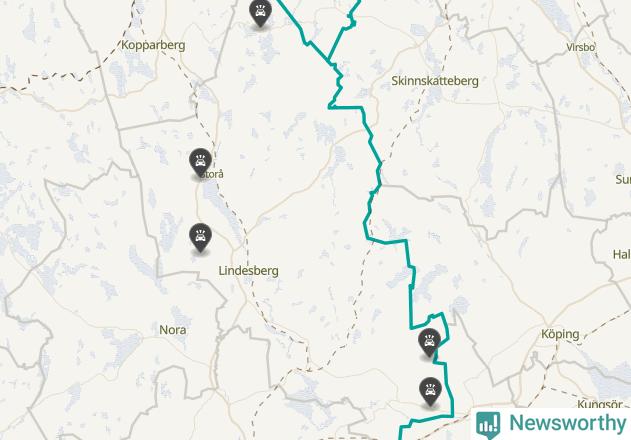The height and width of the screenshot is (440, 631).
Task: Click the Newsworthy bar chart logo icon
Action: pos(488,425)
